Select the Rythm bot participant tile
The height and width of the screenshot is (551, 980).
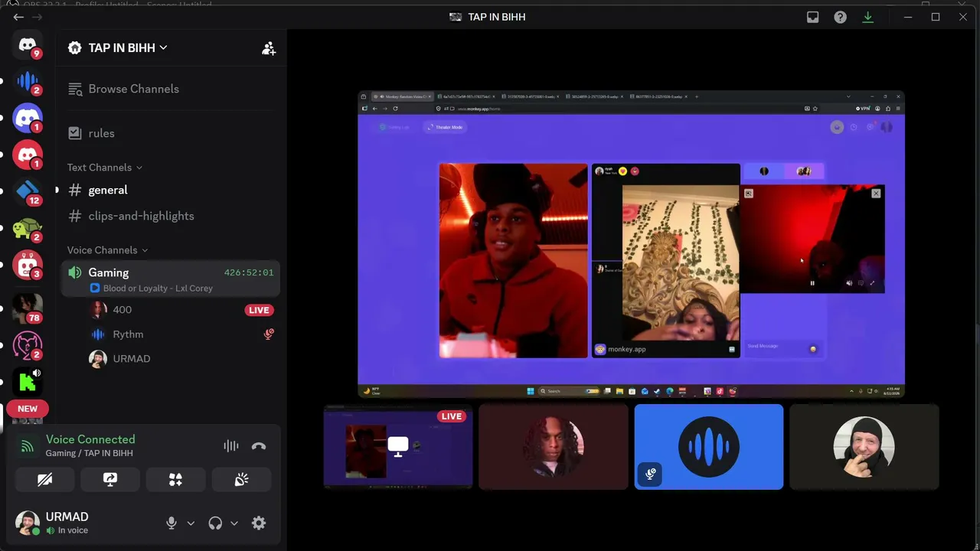(709, 447)
